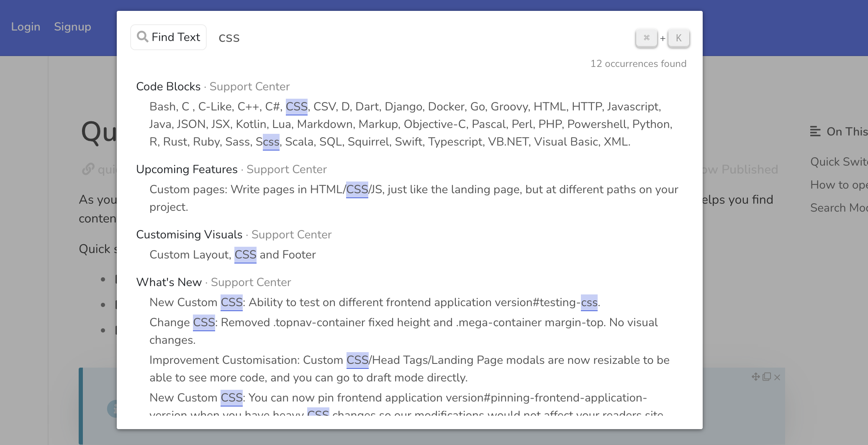This screenshot has height=445, width=868.
Task: Click the move arrows icon on the callout
Action: [x=755, y=377]
